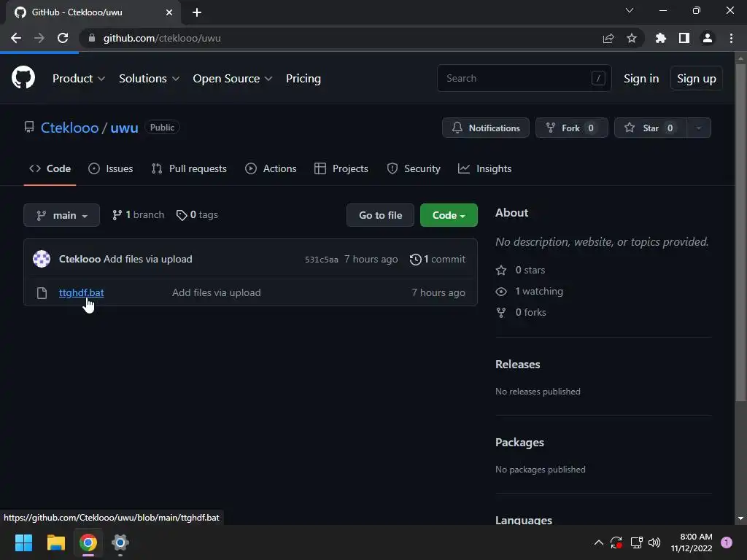Open a new browser tab with plus

click(197, 12)
